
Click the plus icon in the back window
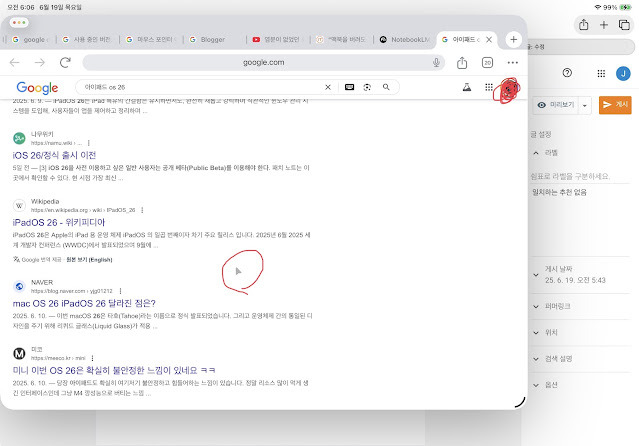pyautogui.click(x=604, y=25)
